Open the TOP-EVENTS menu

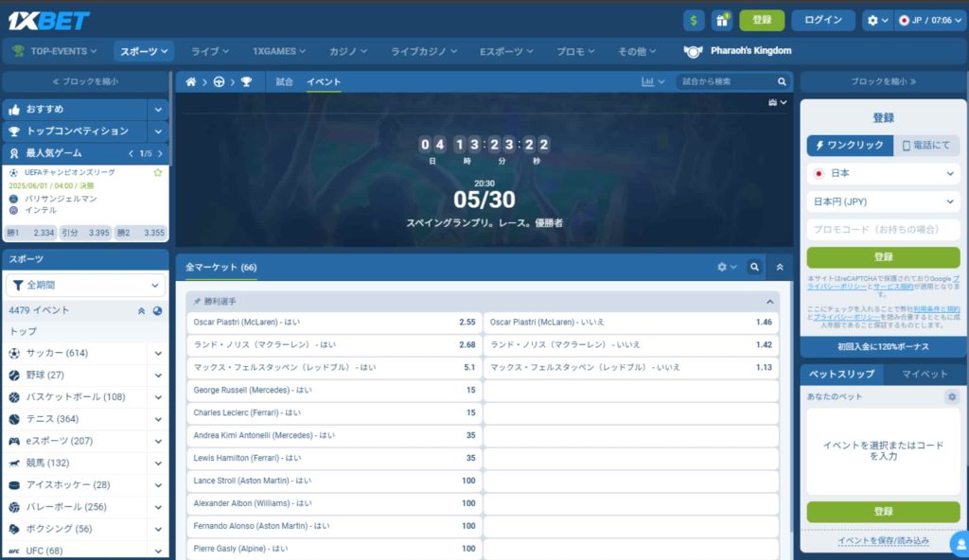[54, 51]
